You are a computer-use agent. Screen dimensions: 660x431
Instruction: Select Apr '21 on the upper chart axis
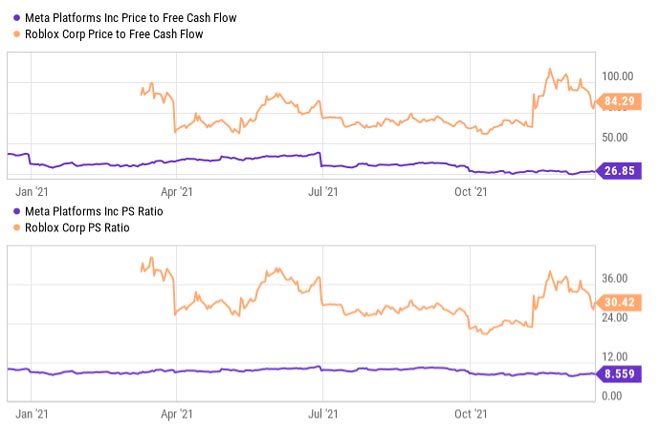click(176, 190)
